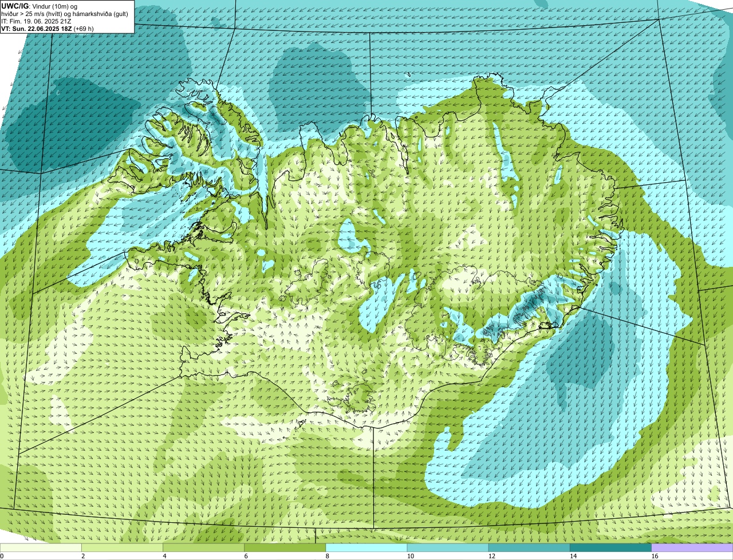Click the '4' label on color scale
This screenshot has height=560, width=733.
[x=164, y=556]
